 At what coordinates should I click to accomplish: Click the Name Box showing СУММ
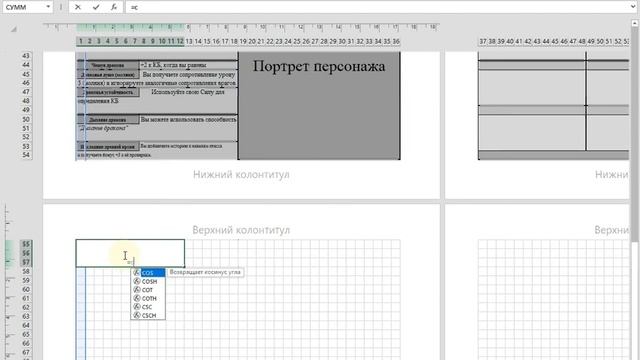pyautogui.click(x=23, y=7)
